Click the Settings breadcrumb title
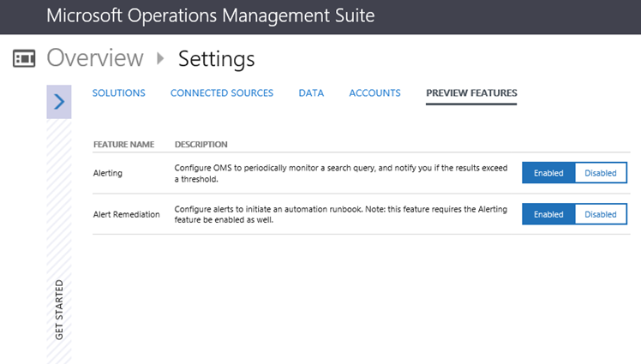The image size is (641, 364). (x=216, y=59)
